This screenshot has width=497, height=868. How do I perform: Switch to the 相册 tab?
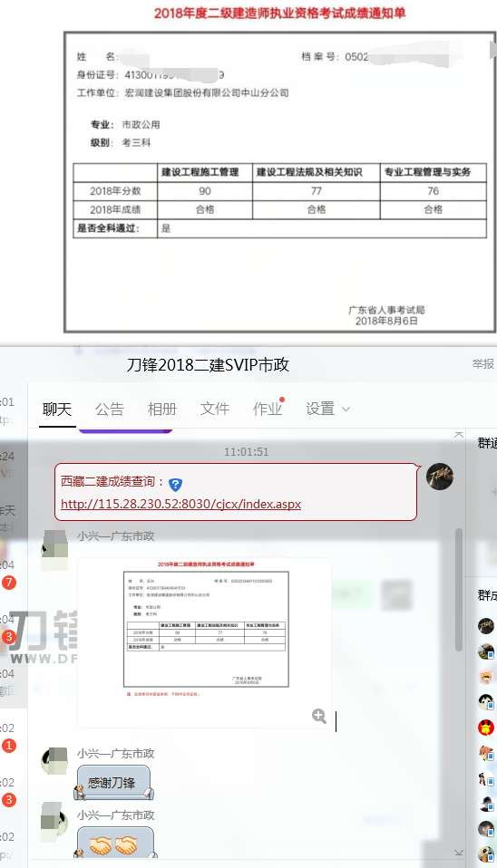[161, 410]
